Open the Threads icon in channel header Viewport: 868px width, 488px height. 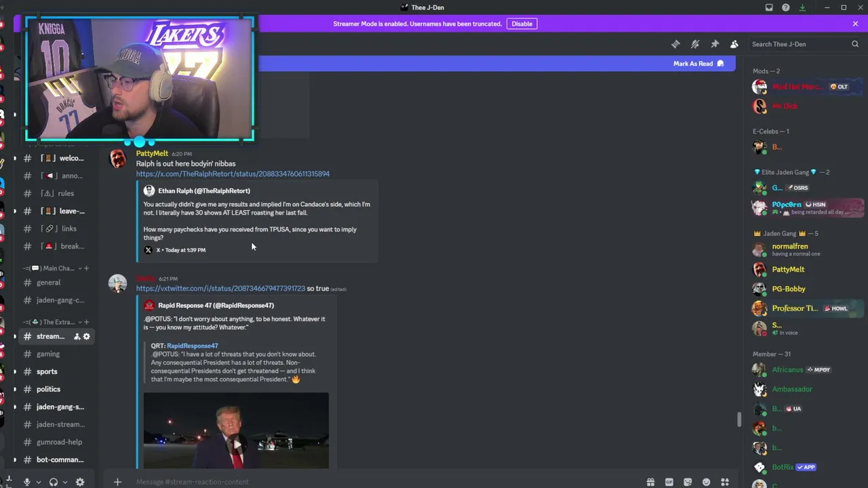click(675, 44)
